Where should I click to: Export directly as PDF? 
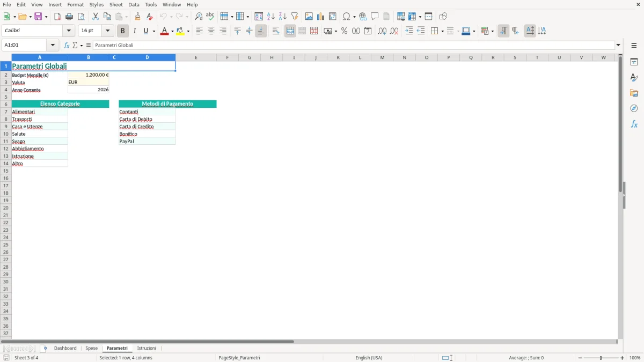[57, 17]
